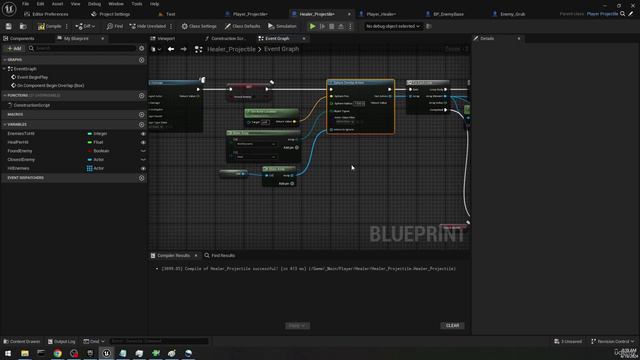
Task: Toggle Hide Unrelated nodes
Action: point(147,26)
